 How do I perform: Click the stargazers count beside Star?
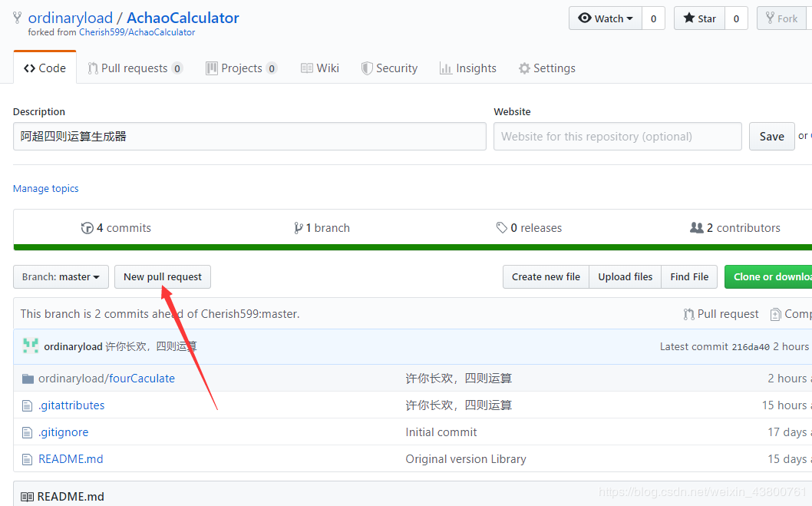click(736, 18)
